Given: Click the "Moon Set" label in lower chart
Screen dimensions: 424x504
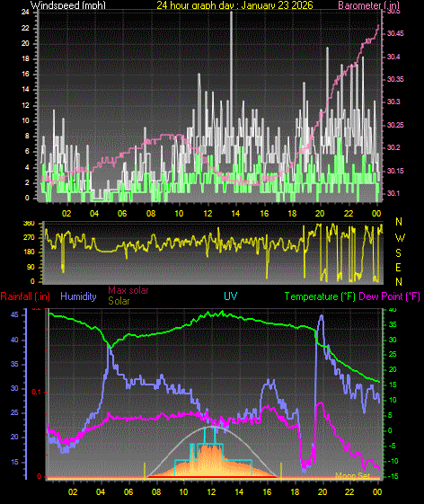Looking at the screenshot, I should pos(353,475).
